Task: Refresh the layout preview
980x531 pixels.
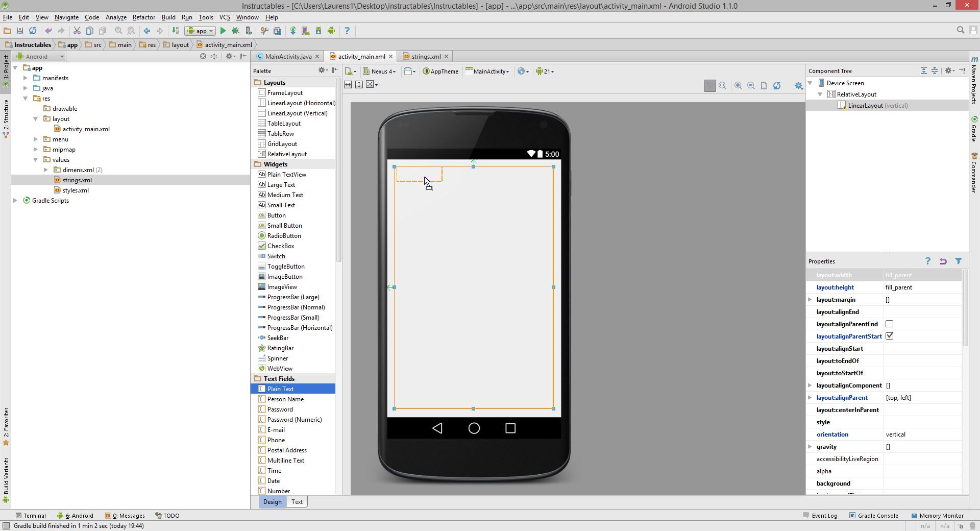Action: pos(777,85)
